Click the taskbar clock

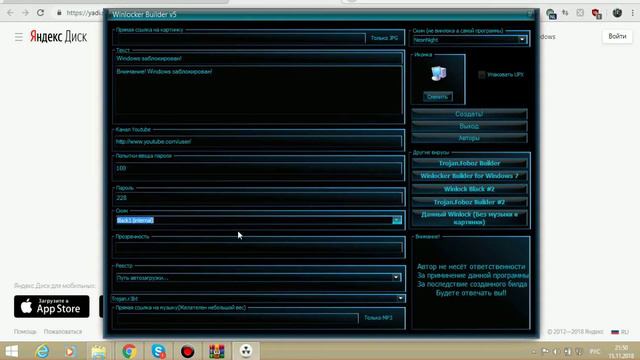(x=621, y=351)
